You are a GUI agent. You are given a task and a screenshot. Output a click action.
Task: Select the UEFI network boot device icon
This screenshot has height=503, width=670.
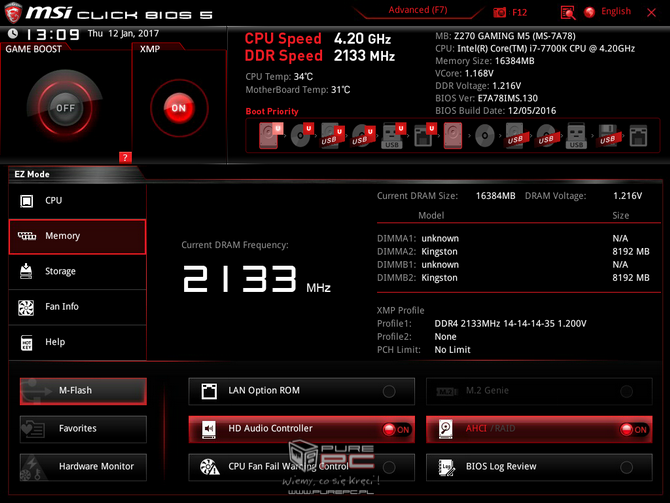(x=424, y=135)
